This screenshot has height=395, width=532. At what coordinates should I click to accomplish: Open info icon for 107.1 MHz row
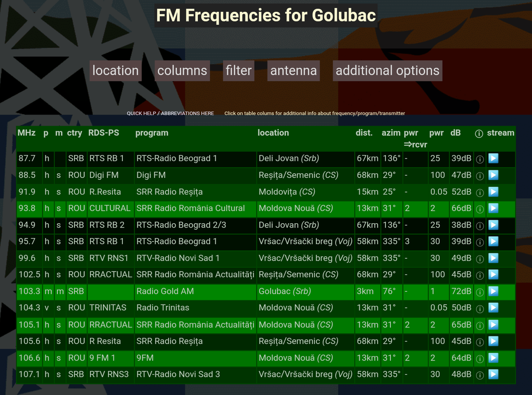(x=480, y=375)
